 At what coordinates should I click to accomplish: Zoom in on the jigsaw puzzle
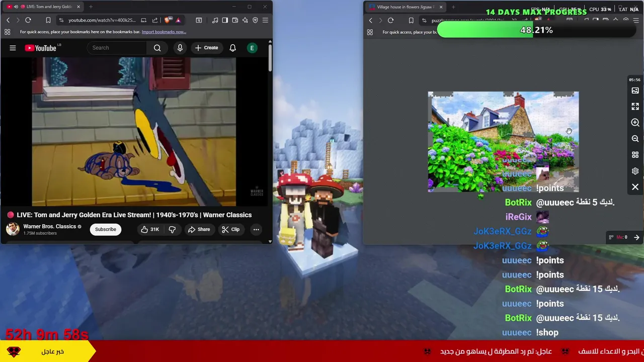[635, 123]
